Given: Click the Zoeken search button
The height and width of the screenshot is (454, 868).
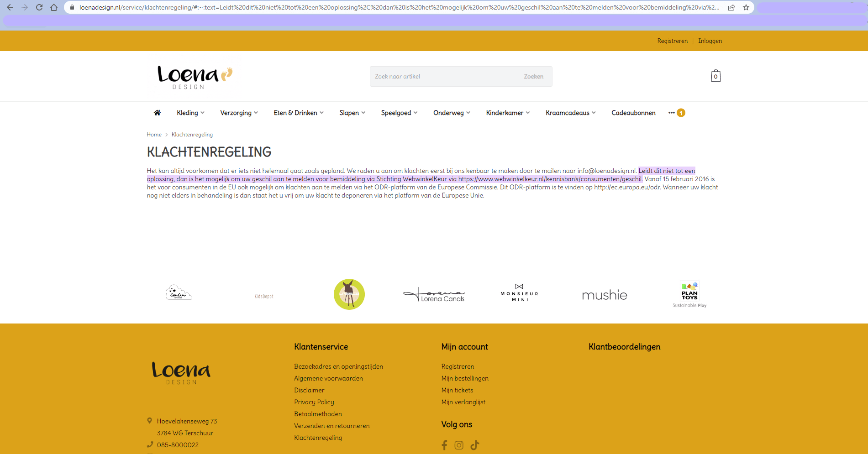Looking at the screenshot, I should [x=533, y=77].
